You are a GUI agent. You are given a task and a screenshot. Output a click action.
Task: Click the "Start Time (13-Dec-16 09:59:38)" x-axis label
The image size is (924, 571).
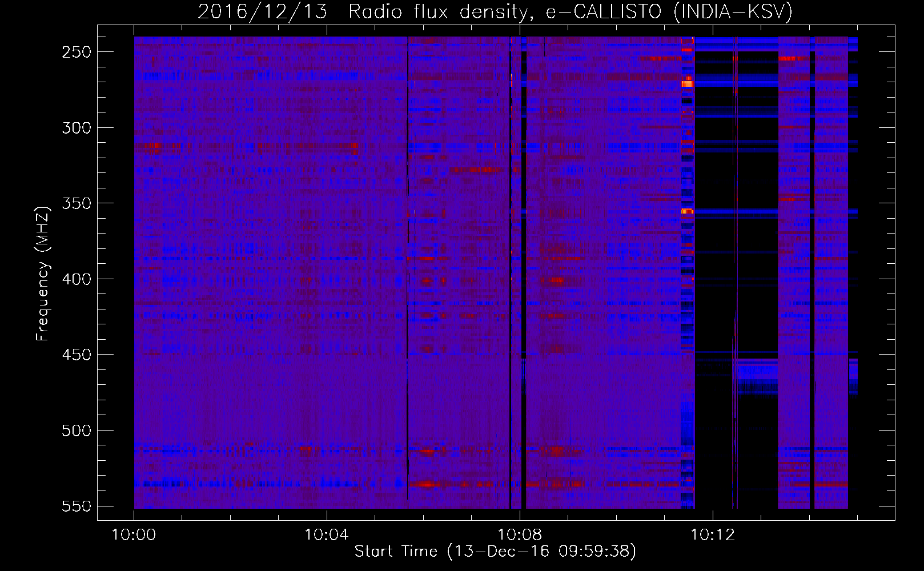pyautogui.click(x=495, y=552)
